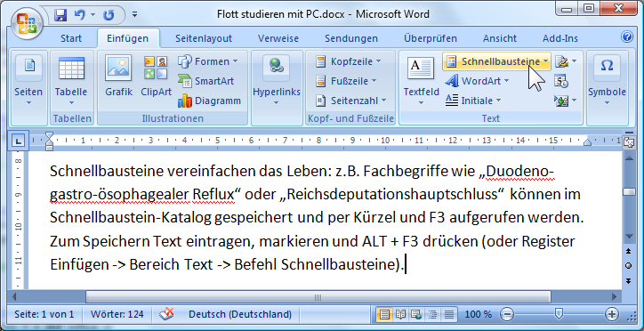Zoom out with the minus button
Viewport: 644px width, 331px height.
pos(507,315)
